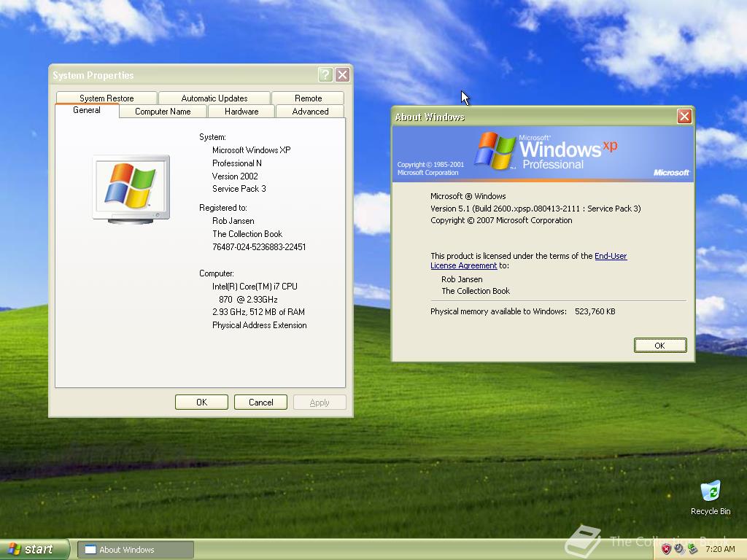
Task: Click the 'Version 5.1 (Build 2600...' line
Action: [x=535, y=209]
